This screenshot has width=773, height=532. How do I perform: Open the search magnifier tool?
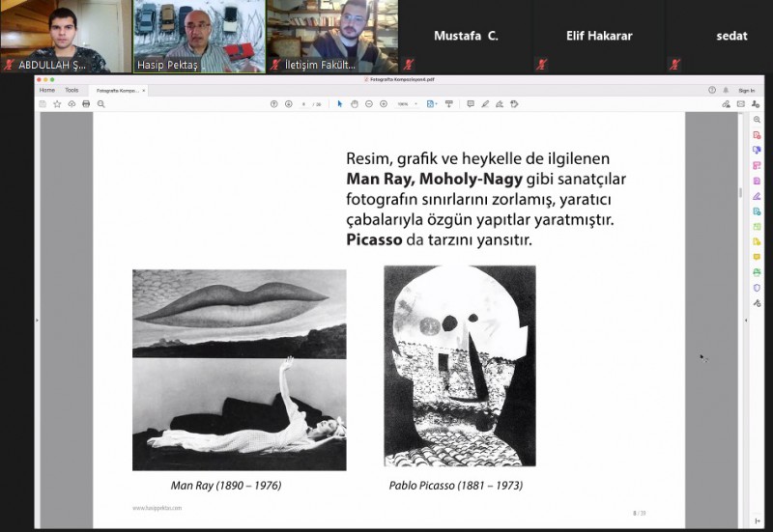click(100, 103)
